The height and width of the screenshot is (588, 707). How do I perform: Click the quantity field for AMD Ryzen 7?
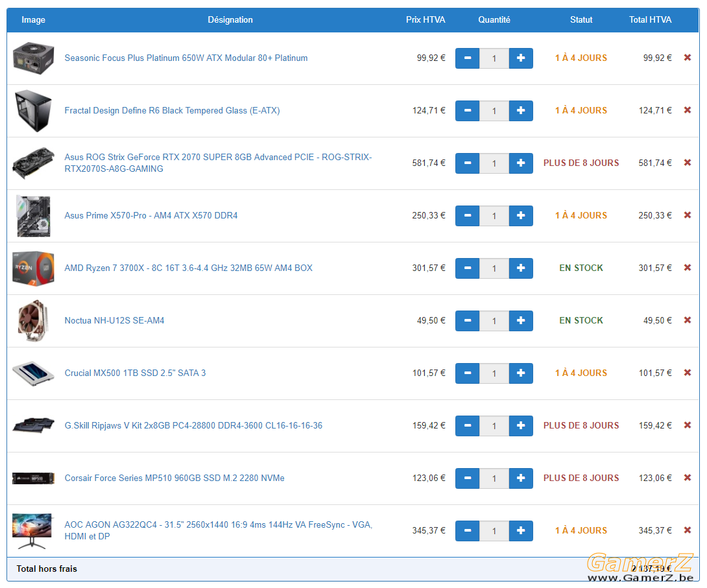click(x=494, y=268)
